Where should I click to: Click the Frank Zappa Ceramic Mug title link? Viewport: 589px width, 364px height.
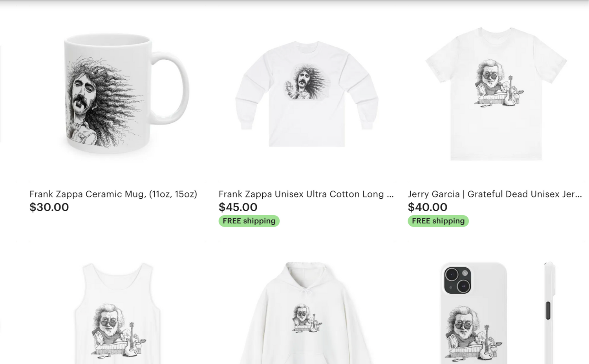coord(113,194)
